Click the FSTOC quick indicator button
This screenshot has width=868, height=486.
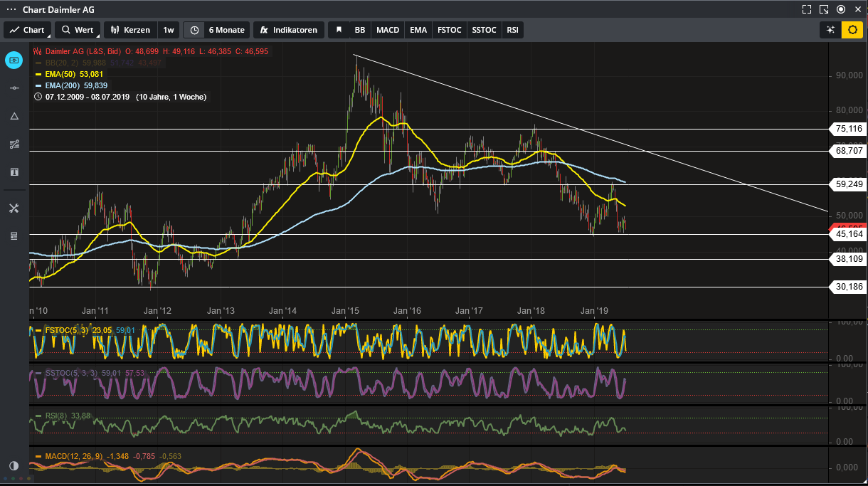pyautogui.click(x=449, y=30)
